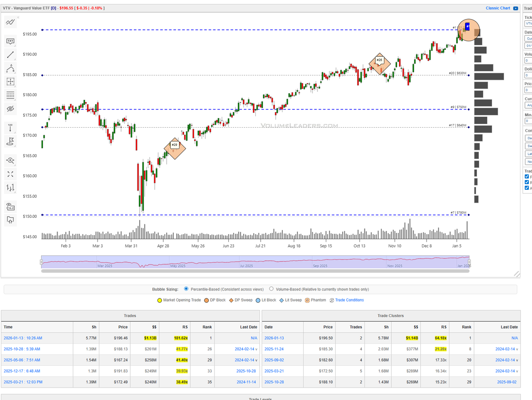Activate the zoom magnifier tool
Viewport: 532px width, 400px height.
(10, 160)
